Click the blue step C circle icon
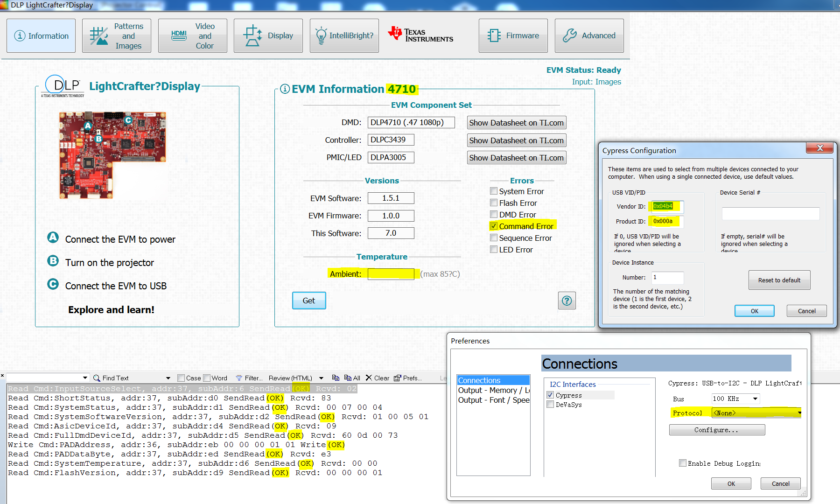 click(53, 284)
